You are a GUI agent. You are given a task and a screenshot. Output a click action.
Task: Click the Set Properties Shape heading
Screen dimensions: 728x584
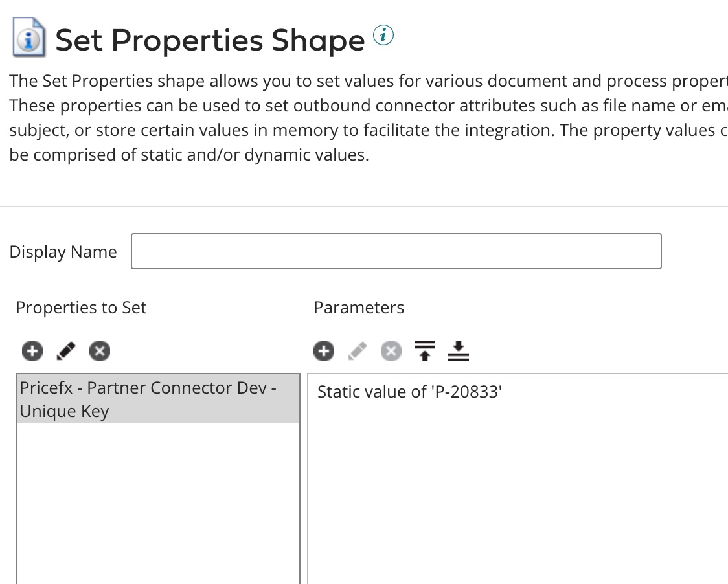click(x=210, y=40)
